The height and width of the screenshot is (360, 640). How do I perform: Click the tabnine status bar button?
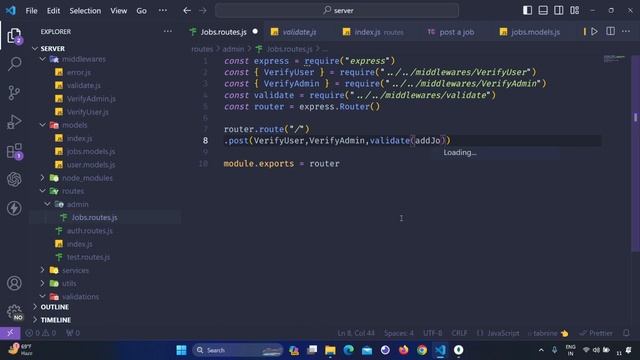[x=548, y=333]
